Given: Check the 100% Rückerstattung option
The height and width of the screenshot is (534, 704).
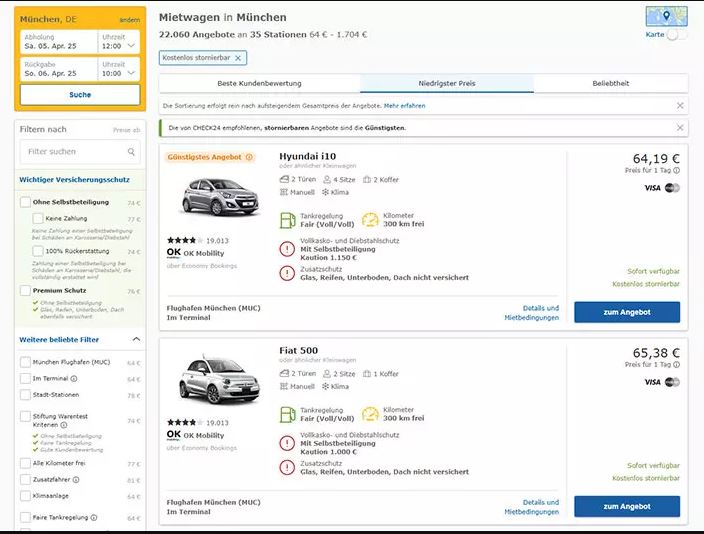Looking at the screenshot, I should pyautogui.click(x=38, y=251).
